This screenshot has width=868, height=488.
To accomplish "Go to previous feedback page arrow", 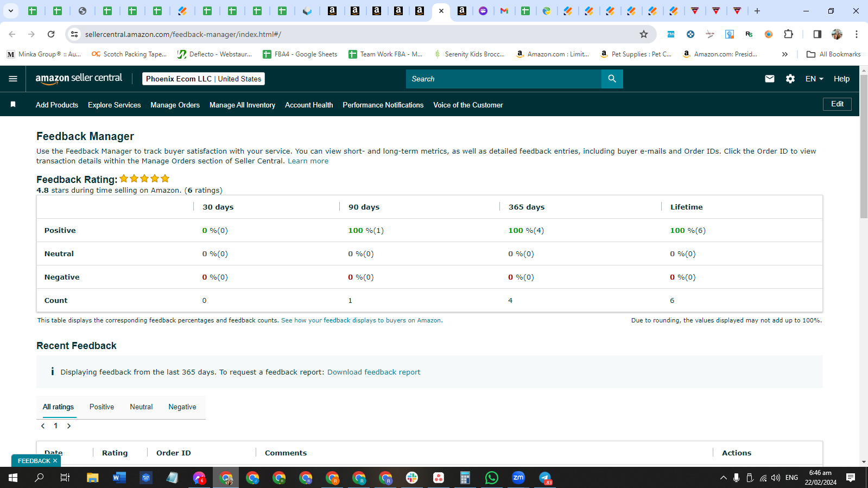I will [43, 426].
